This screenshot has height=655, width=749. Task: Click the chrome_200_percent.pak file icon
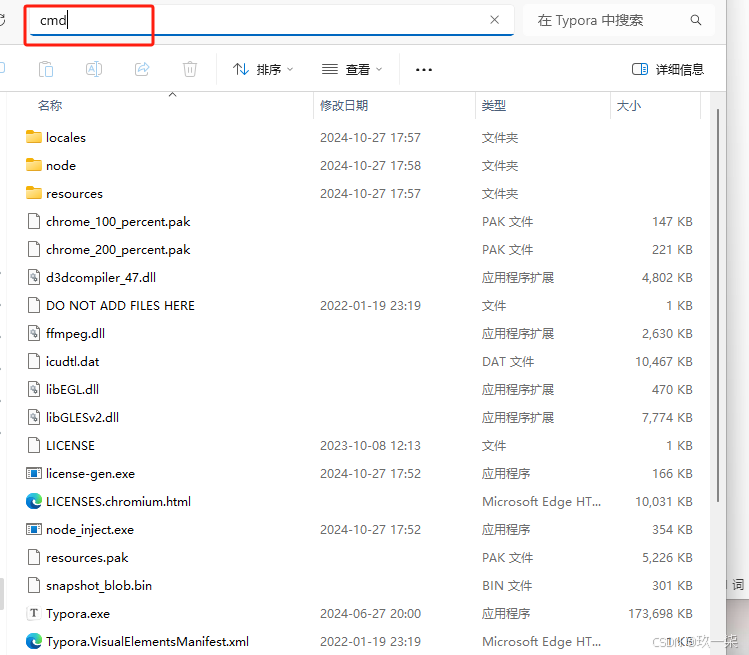pos(33,249)
